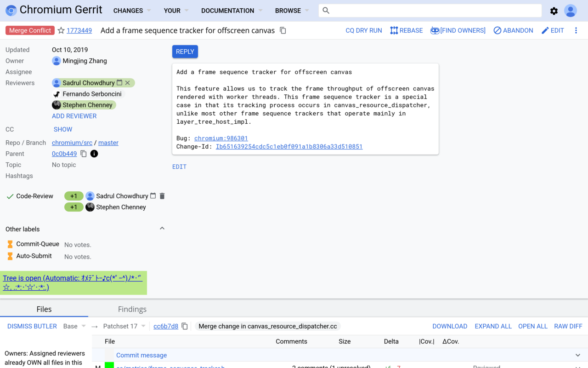Click Edit below the commit message
This screenshot has height=368, width=588.
coord(179,167)
